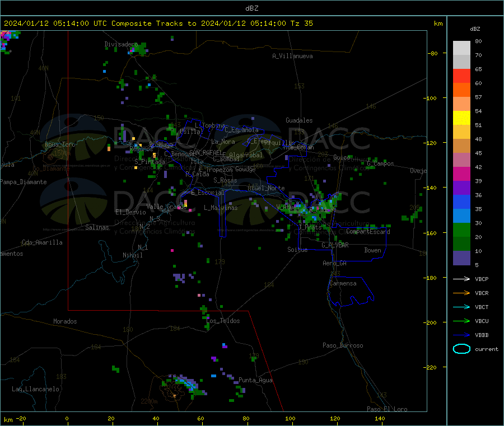This screenshot has width=504, height=426.
Task: Click the 'Salinas' map label
Action: click(x=97, y=227)
